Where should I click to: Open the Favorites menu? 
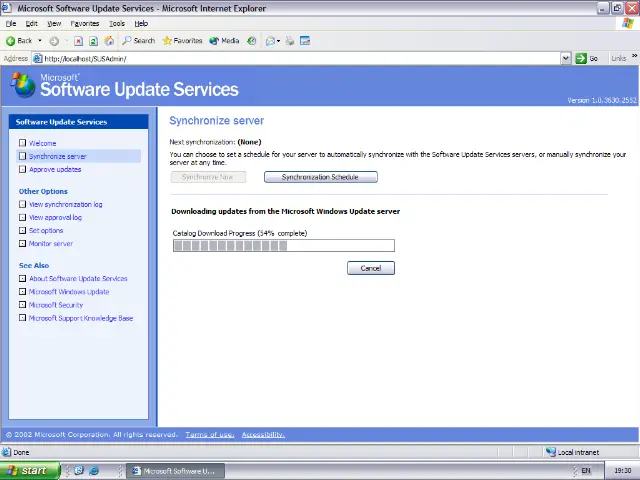[85, 24]
